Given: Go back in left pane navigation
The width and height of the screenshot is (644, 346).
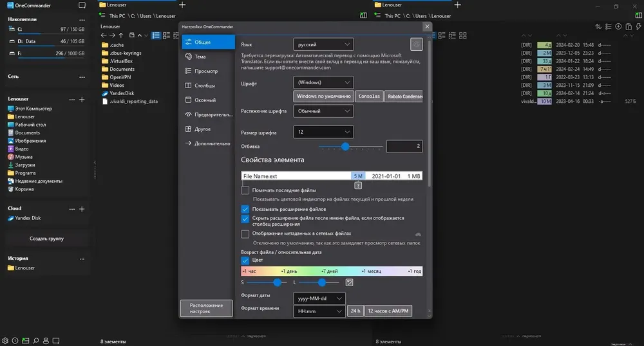Looking at the screenshot, I should 104,35.
